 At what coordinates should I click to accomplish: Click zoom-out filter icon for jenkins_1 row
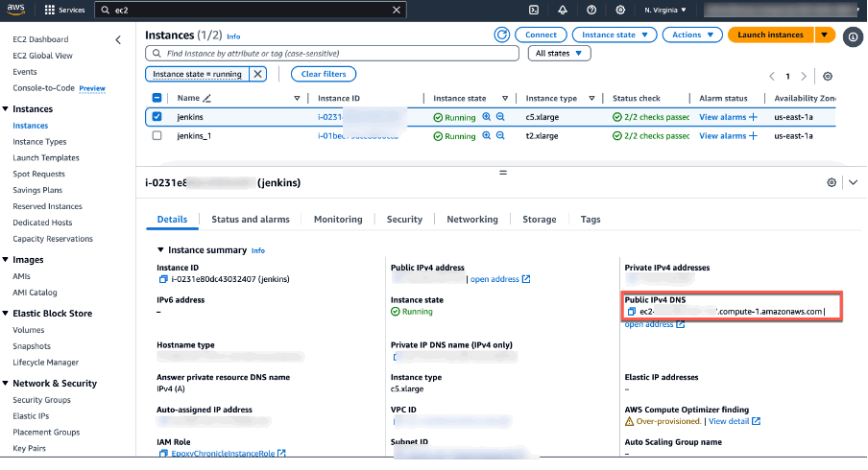tap(500, 135)
